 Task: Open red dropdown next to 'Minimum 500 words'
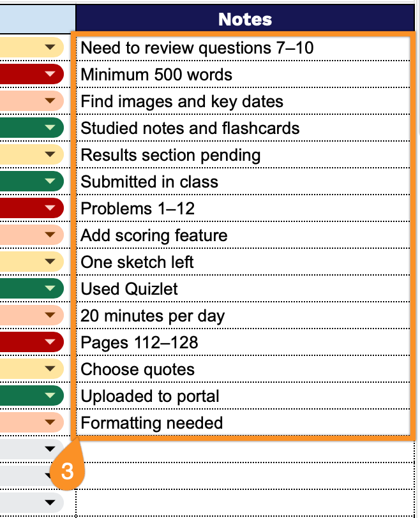[x=50, y=75]
